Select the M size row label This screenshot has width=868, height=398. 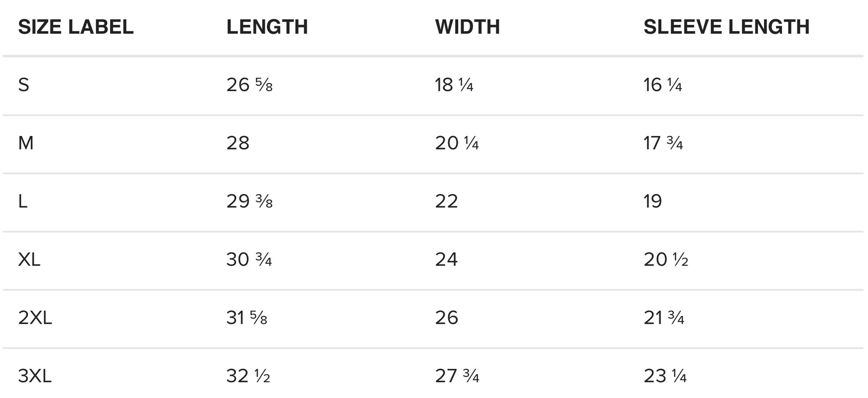click(26, 143)
